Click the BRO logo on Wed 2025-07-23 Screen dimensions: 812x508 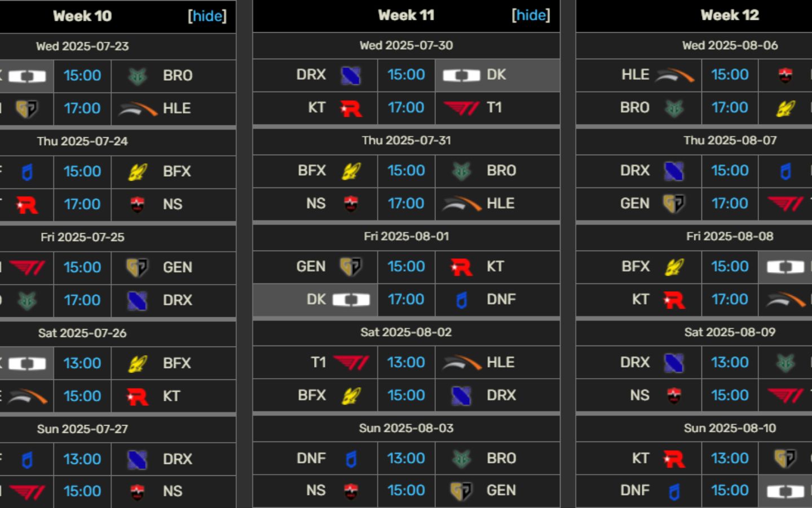pos(138,76)
